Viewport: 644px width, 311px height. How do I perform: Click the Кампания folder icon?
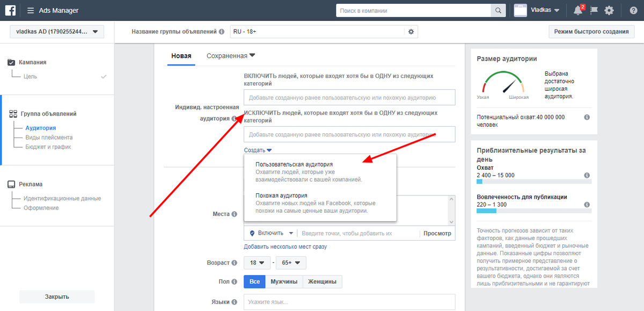(12, 62)
